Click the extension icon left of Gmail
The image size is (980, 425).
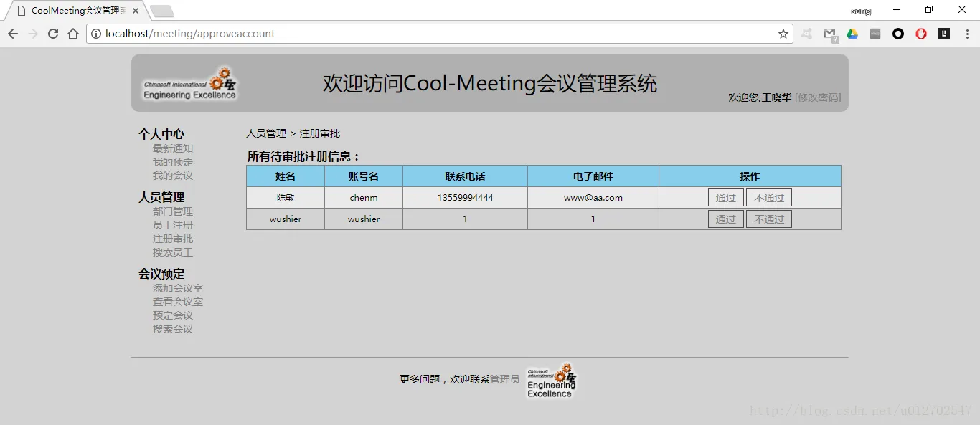coord(806,34)
